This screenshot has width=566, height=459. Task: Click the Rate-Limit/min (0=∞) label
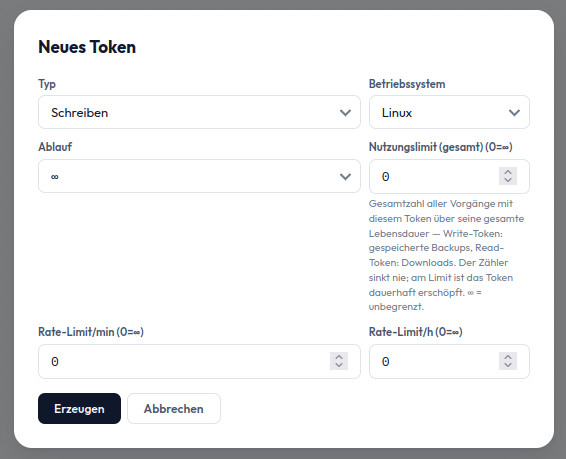point(91,332)
